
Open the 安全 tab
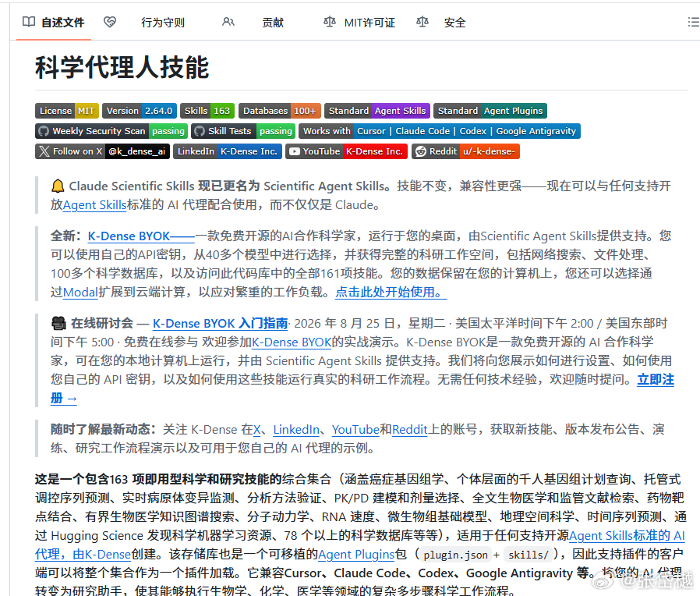point(455,23)
